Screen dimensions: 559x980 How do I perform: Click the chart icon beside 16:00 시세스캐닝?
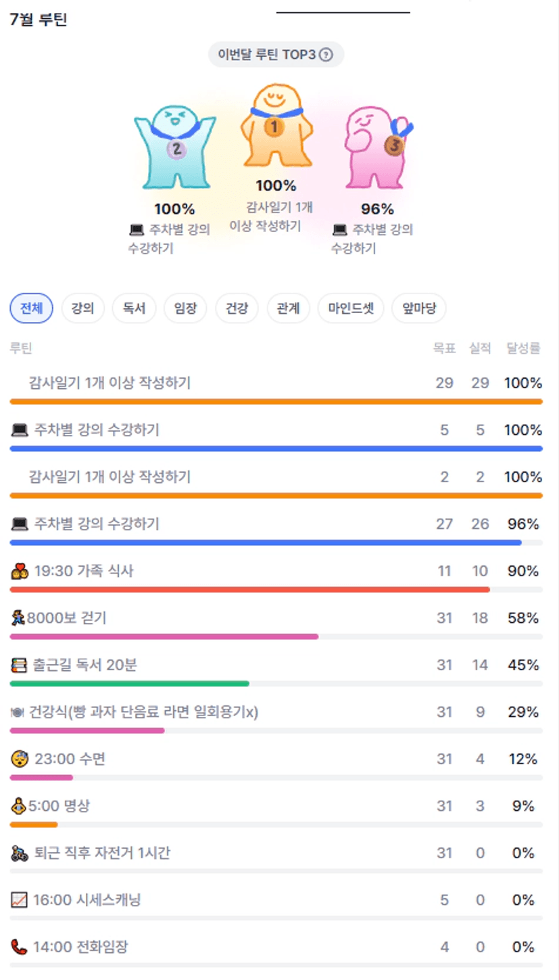click(x=20, y=900)
